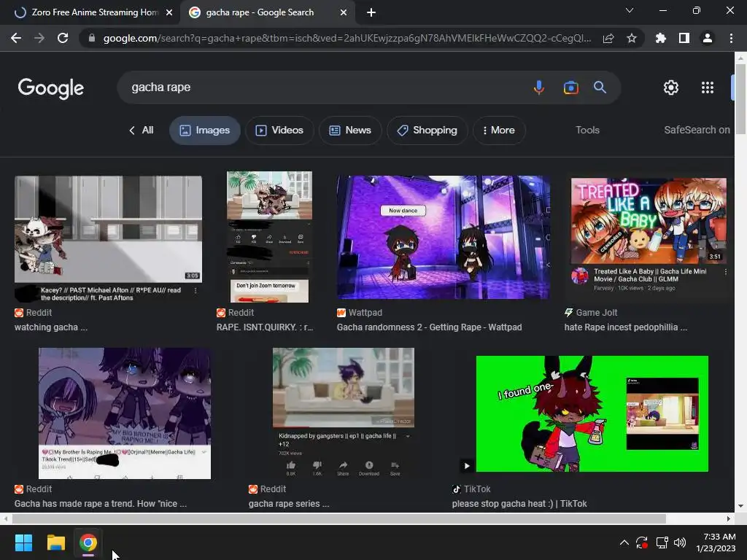The width and height of the screenshot is (747, 560).
Task: Switch to the All results tab
Action: point(142,130)
